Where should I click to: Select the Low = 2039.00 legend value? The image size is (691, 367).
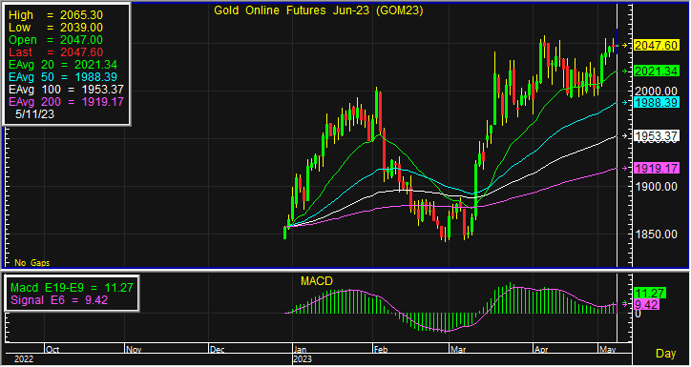click(56, 27)
